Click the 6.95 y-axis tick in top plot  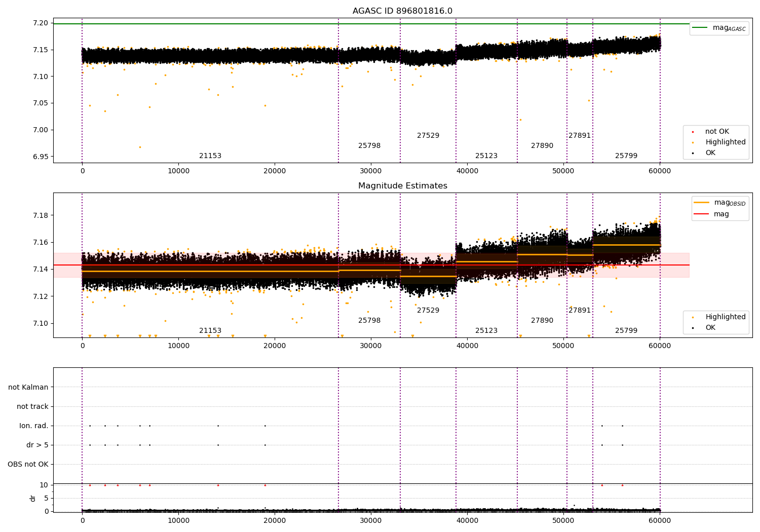pyautogui.click(x=41, y=157)
